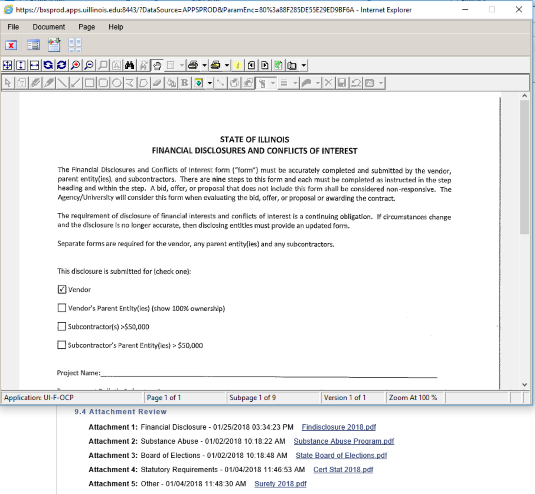Click the fax/send printer icon with yellow
Viewport: 535px width, 494px height.
tap(216, 65)
